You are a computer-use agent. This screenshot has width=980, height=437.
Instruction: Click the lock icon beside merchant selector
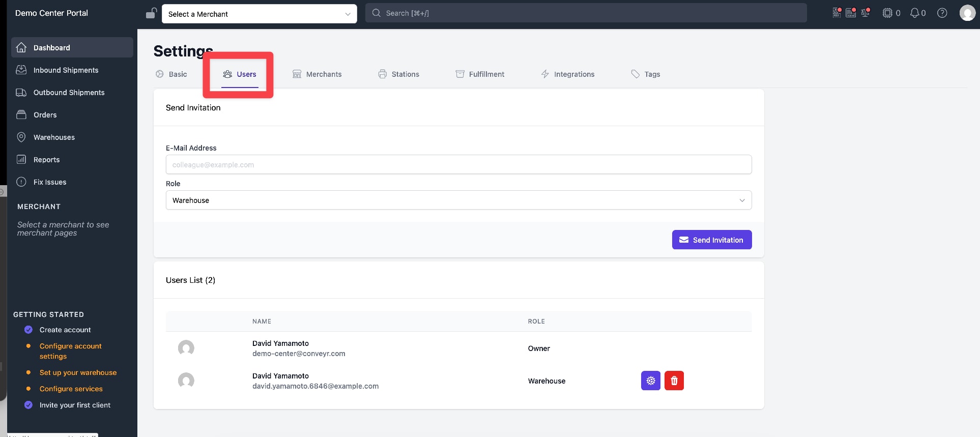[151, 13]
